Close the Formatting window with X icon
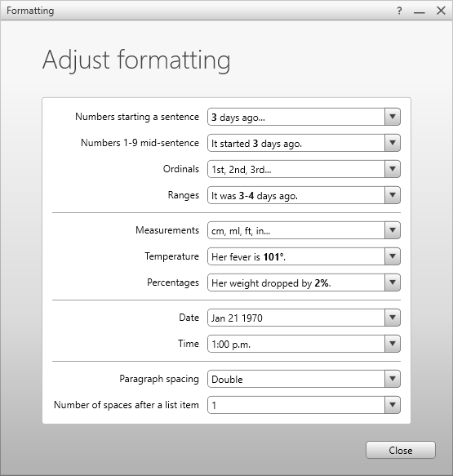This screenshot has height=476, width=453. (x=441, y=11)
